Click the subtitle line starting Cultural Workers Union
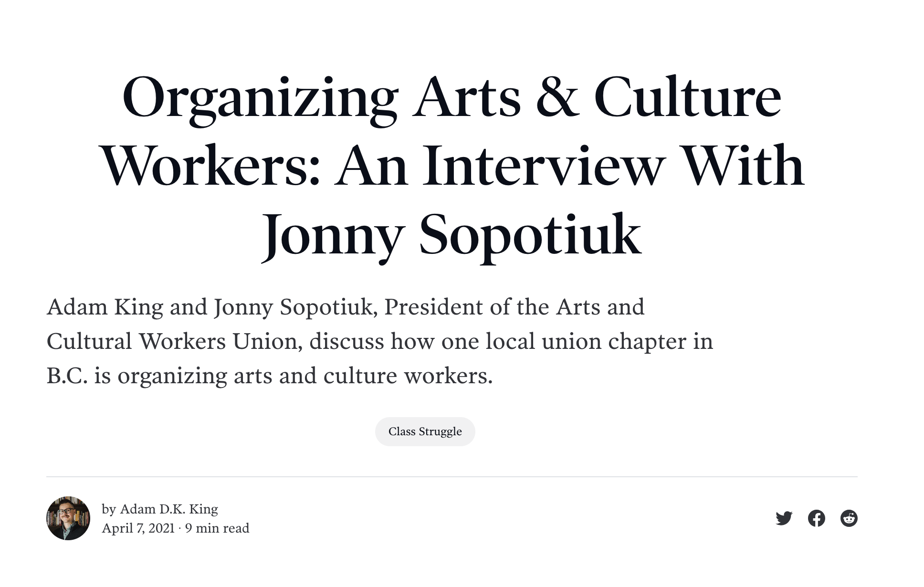924x587 pixels. 380,341
